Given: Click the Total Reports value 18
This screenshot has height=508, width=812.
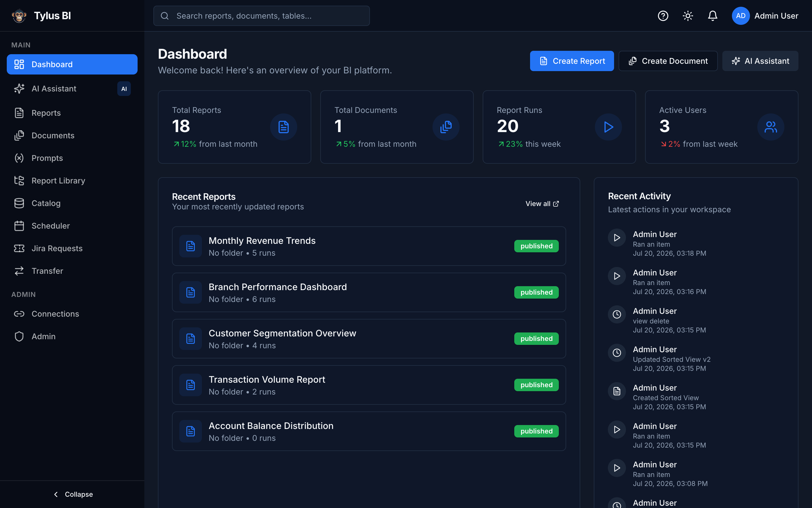Looking at the screenshot, I should 181,126.
